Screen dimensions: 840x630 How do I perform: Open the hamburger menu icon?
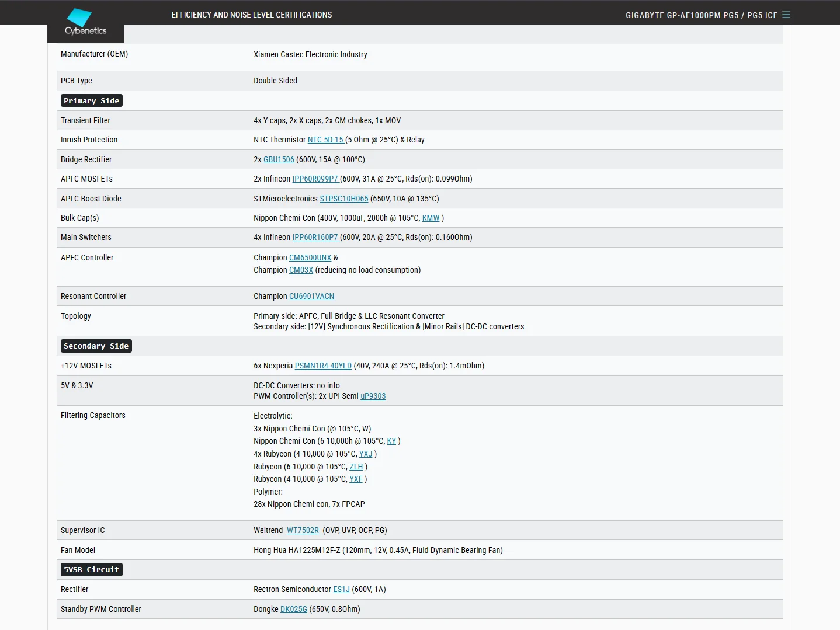[786, 15]
